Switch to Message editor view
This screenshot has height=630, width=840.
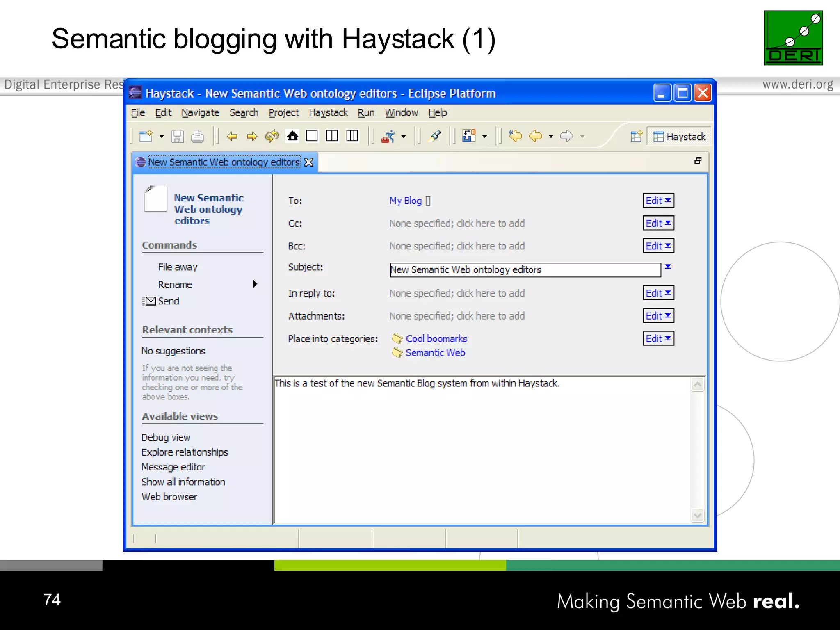coord(173,467)
